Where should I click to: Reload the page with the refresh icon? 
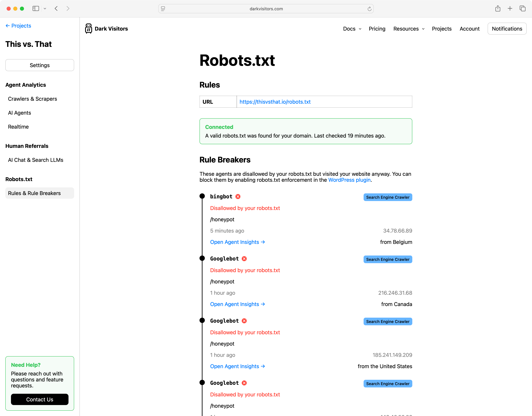click(369, 9)
